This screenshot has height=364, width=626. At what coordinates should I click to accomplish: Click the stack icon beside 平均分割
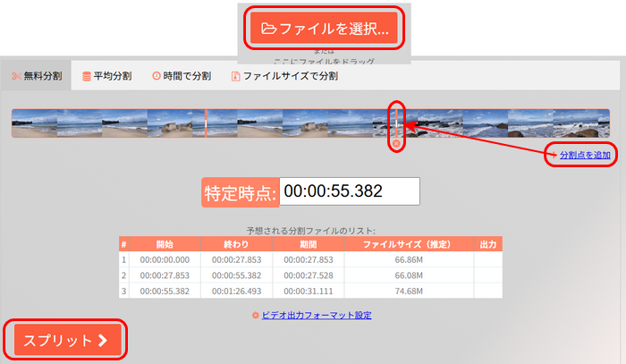pos(86,76)
